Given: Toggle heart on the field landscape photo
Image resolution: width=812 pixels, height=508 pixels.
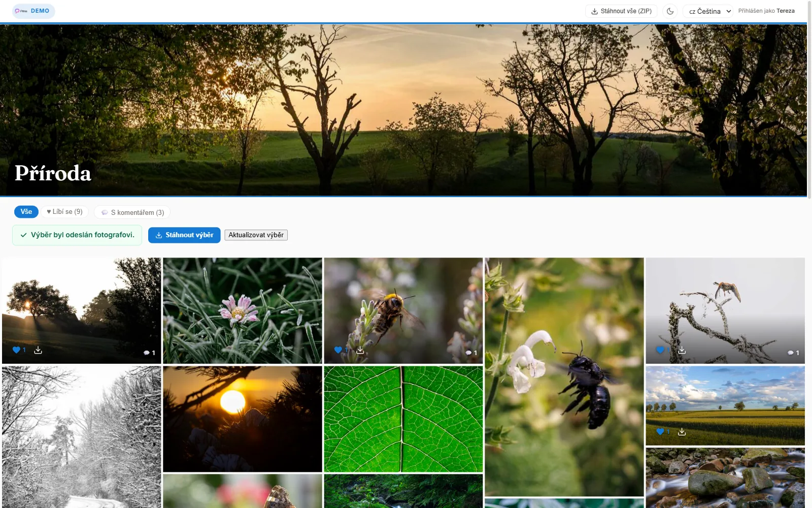Looking at the screenshot, I should pyautogui.click(x=660, y=432).
